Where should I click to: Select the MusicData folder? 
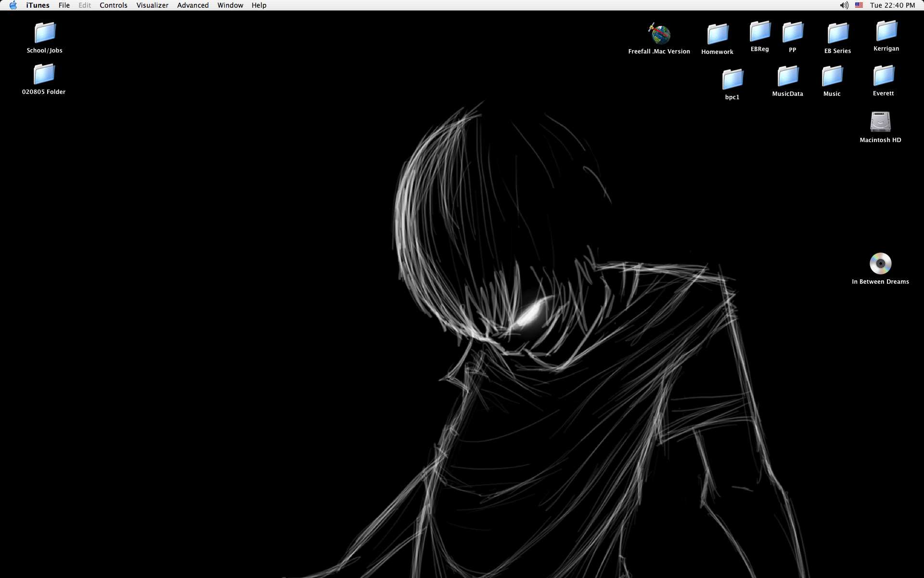pyautogui.click(x=788, y=76)
